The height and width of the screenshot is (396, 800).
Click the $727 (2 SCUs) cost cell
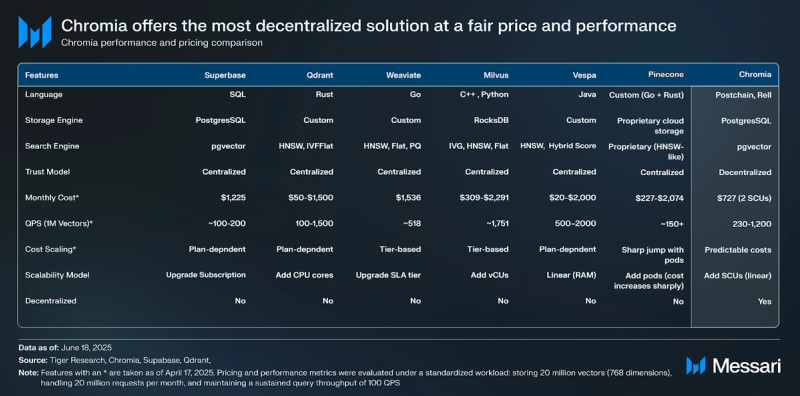pos(744,198)
